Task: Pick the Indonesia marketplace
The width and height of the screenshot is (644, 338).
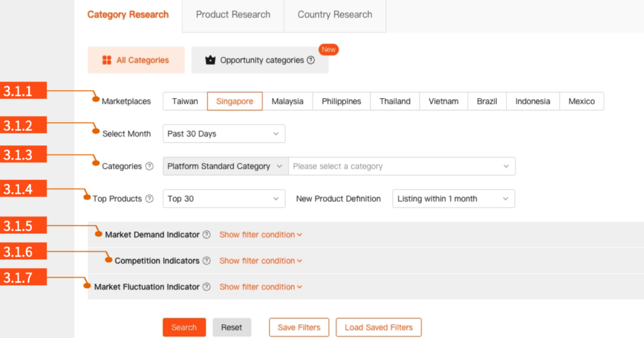Action: coord(532,101)
